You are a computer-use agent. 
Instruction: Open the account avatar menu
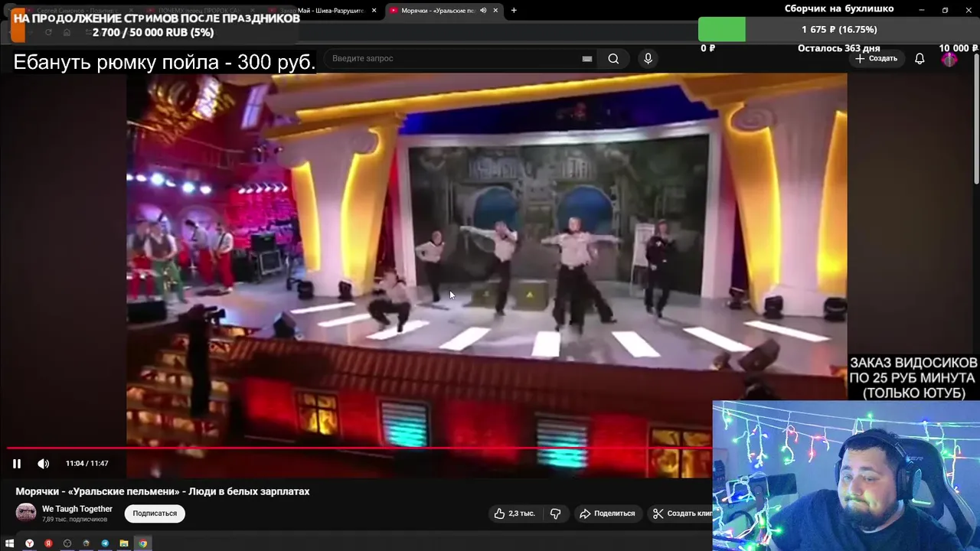(x=949, y=59)
